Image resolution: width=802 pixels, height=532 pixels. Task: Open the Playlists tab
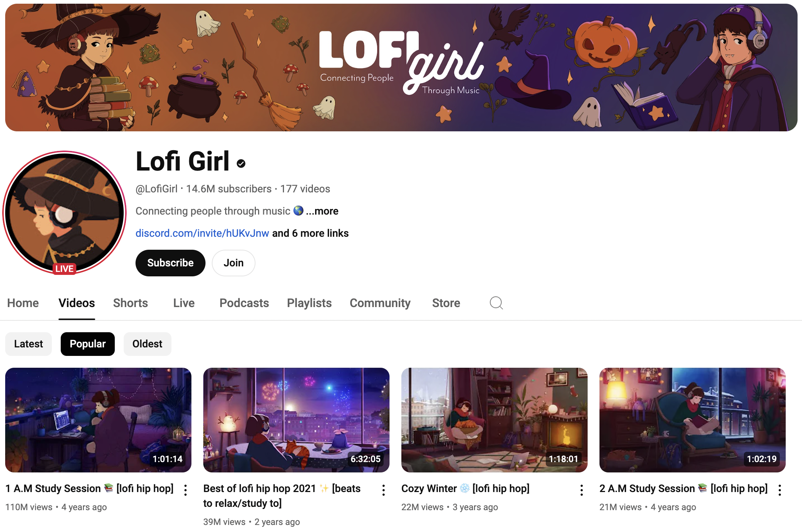(x=309, y=303)
